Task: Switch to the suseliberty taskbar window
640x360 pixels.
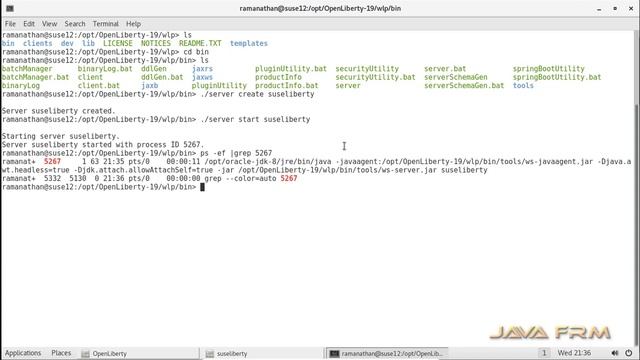Action: click(x=263, y=353)
